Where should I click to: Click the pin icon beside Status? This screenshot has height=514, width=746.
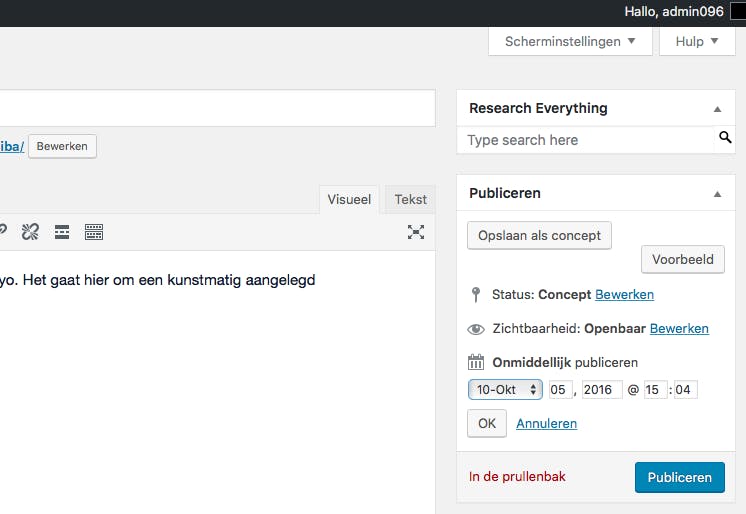coord(475,295)
